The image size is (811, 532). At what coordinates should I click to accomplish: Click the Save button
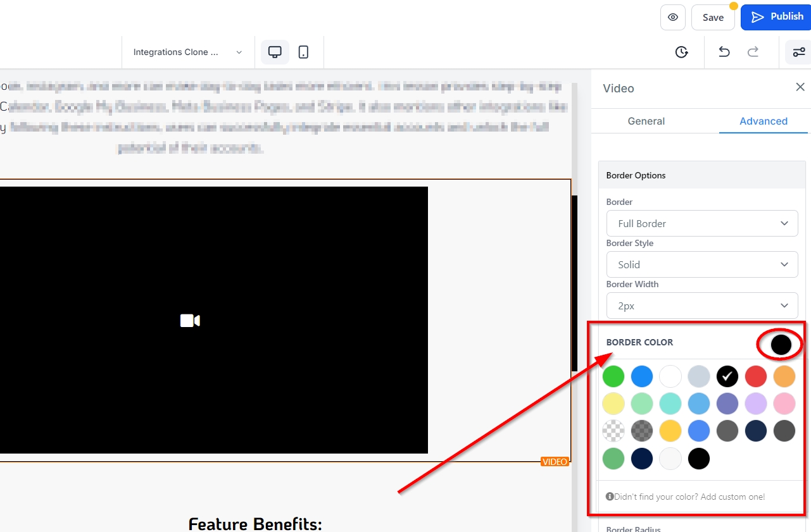(x=712, y=18)
